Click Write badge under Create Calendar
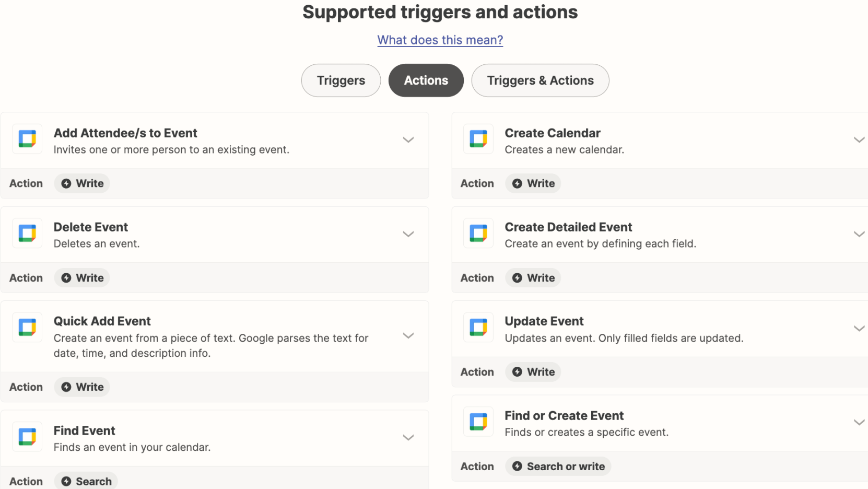Viewport: 868px width, 489px height. [x=533, y=183]
